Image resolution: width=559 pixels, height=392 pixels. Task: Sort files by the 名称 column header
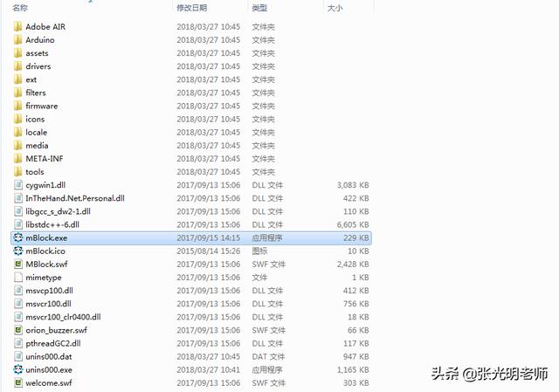pos(20,8)
